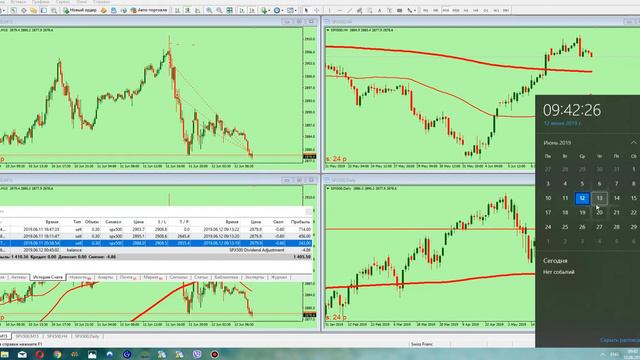The width and height of the screenshot is (640, 360).
Task: Select the crosshair tool
Action: coord(316,10)
